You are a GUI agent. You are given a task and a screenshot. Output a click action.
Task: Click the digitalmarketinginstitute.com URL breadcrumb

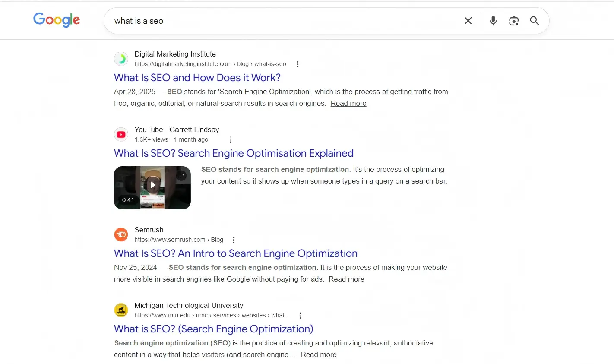pos(210,64)
